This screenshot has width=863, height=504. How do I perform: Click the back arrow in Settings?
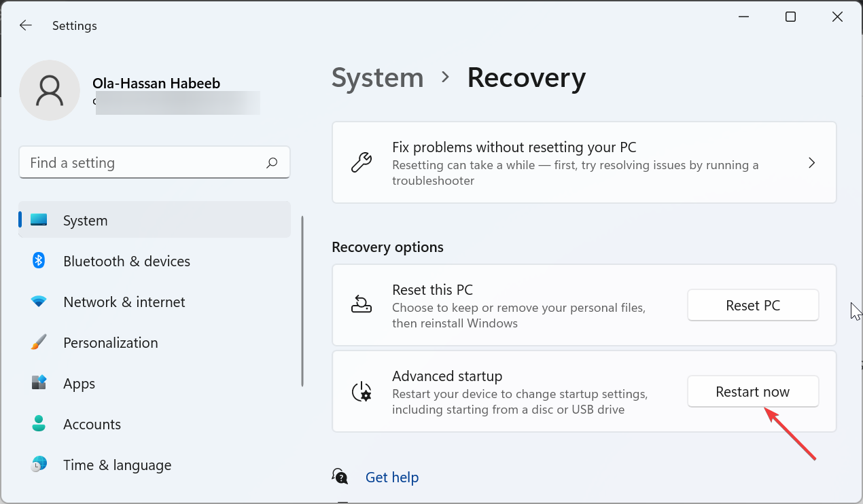[x=26, y=26]
